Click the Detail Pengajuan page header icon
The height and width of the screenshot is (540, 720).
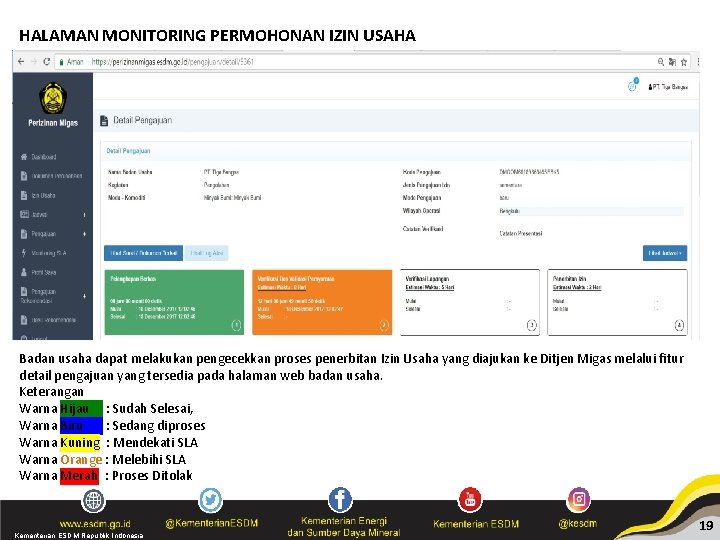pyautogui.click(x=104, y=121)
